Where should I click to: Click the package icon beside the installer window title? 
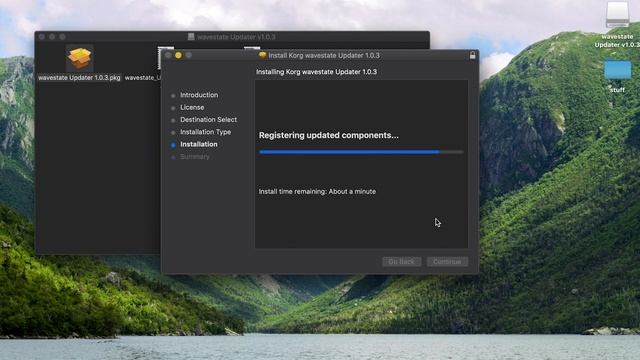[x=262, y=55]
